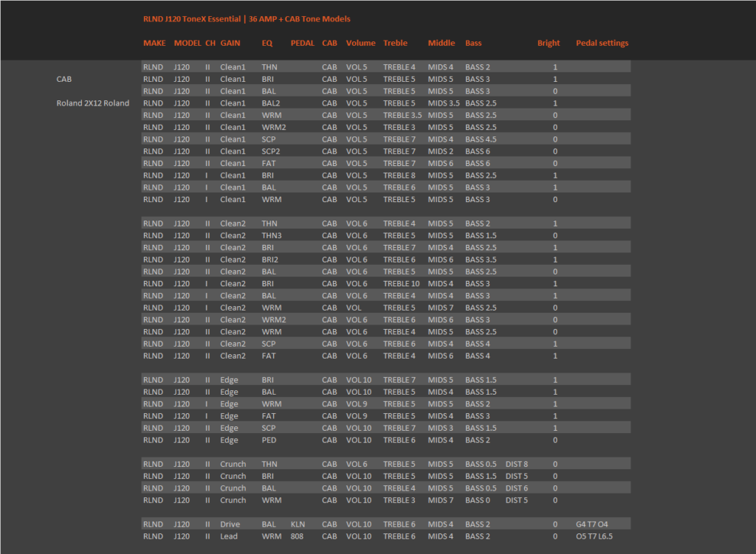Viewport: 756px width, 554px height.
Task: Click the BASS 4.5 cell
Action: pyautogui.click(x=481, y=139)
